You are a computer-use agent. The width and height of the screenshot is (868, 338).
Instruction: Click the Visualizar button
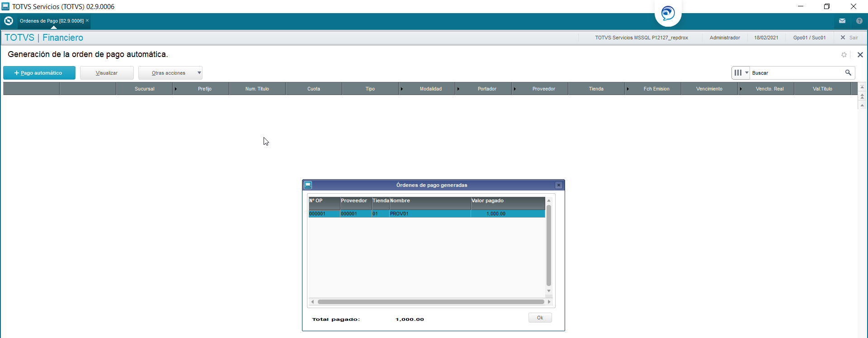(107, 73)
